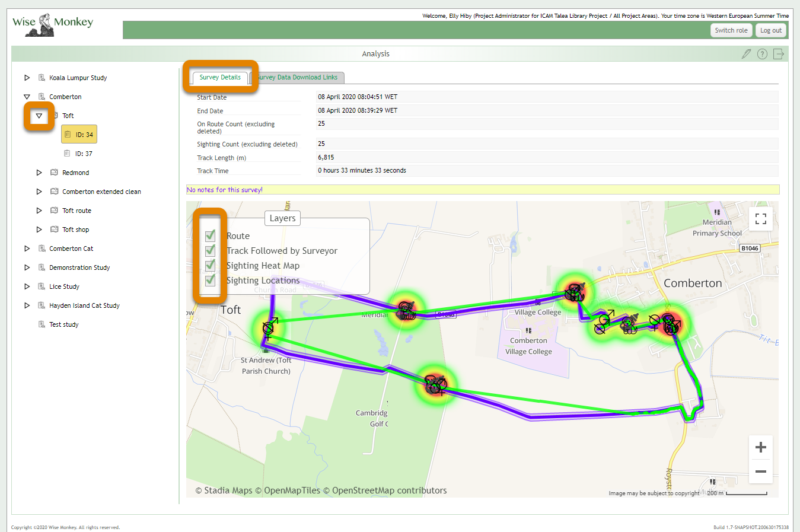Click the Track Length value 6,815
Screen dimensions: 800x532
click(x=547, y=157)
